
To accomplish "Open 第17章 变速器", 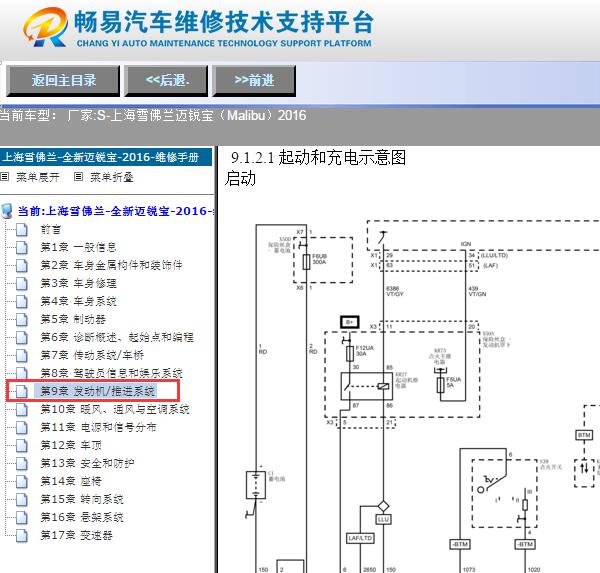I will [77, 535].
